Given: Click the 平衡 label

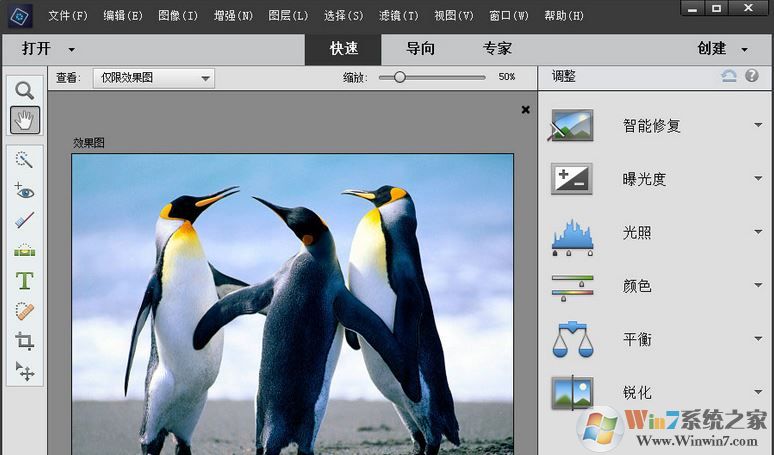Looking at the screenshot, I should point(637,339).
